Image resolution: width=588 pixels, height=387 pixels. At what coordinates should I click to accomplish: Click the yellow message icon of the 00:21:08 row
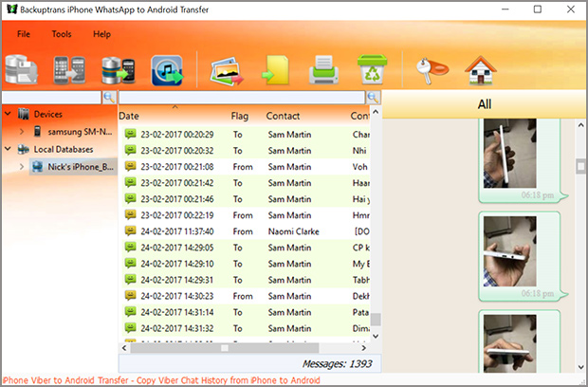[x=130, y=166]
